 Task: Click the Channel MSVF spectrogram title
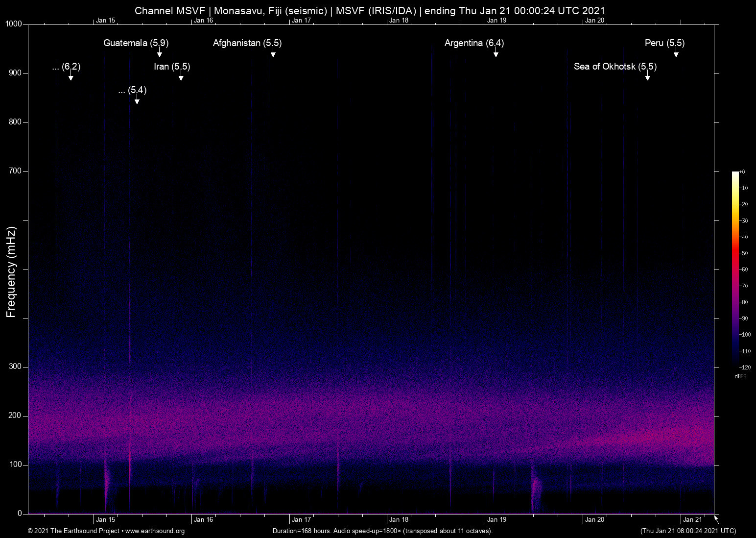point(370,11)
